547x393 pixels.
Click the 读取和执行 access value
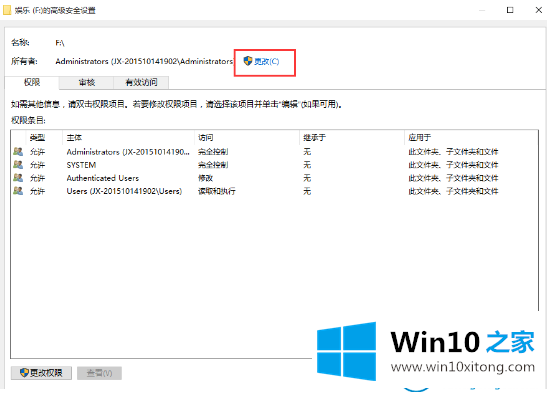click(x=217, y=191)
